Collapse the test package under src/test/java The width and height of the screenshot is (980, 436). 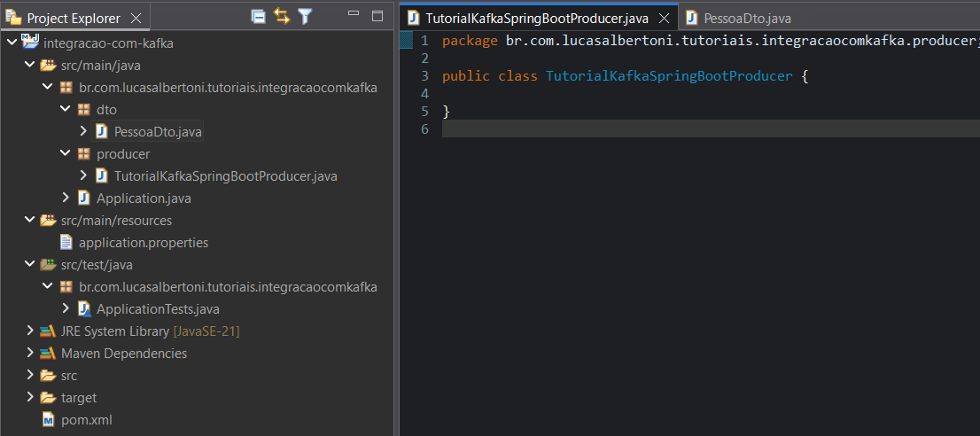pyautogui.click(x=48, y=287)
